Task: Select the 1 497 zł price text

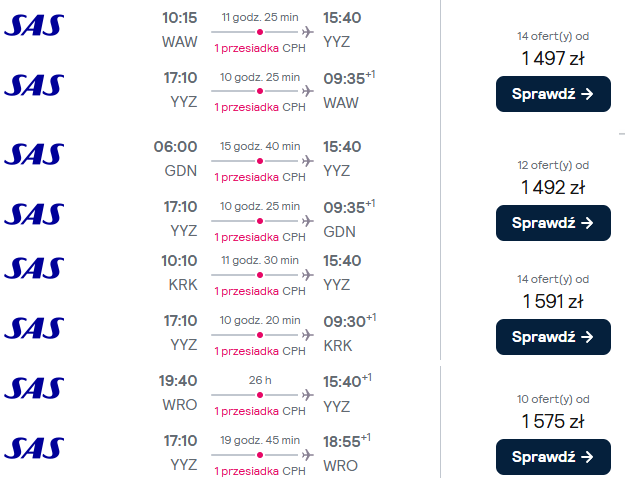Action: (x=553, y=59)
